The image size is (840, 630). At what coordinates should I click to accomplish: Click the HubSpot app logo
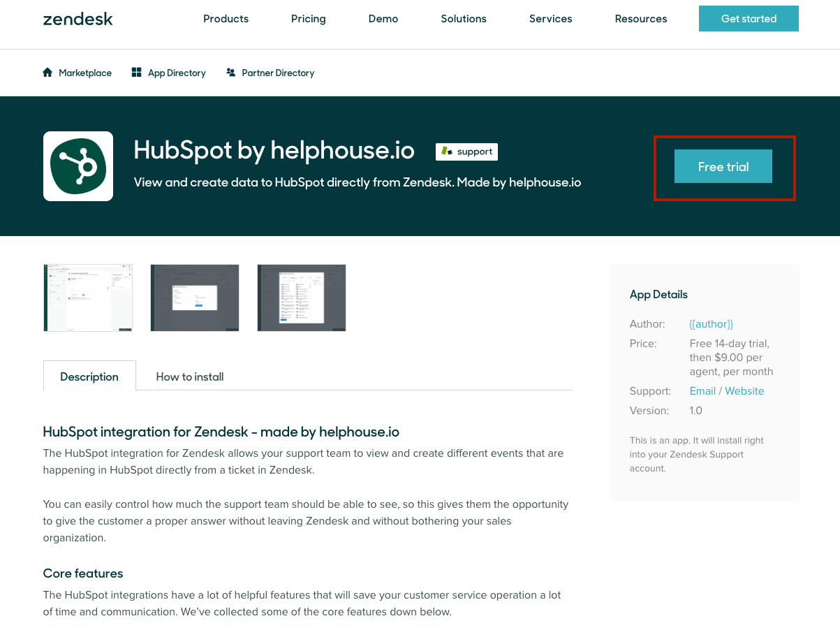click(78, 166)
